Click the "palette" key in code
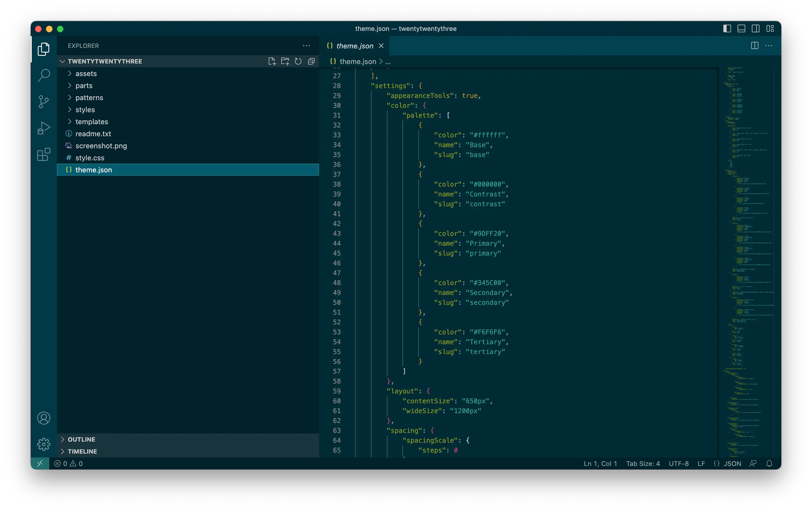 click(420, 115)
